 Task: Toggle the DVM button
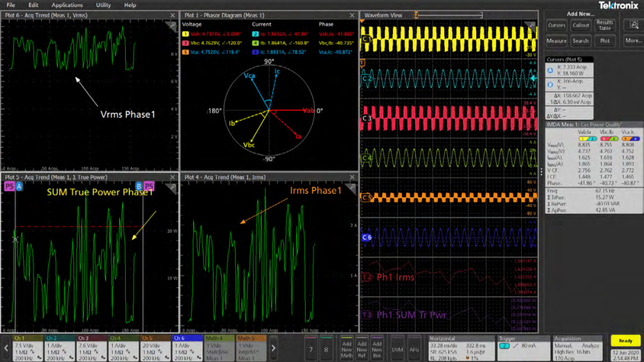pyautogui.click(x=397, y=349)
